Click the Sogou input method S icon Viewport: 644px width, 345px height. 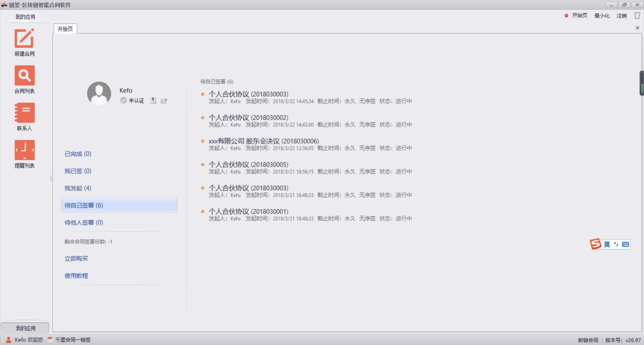[596, 244]
